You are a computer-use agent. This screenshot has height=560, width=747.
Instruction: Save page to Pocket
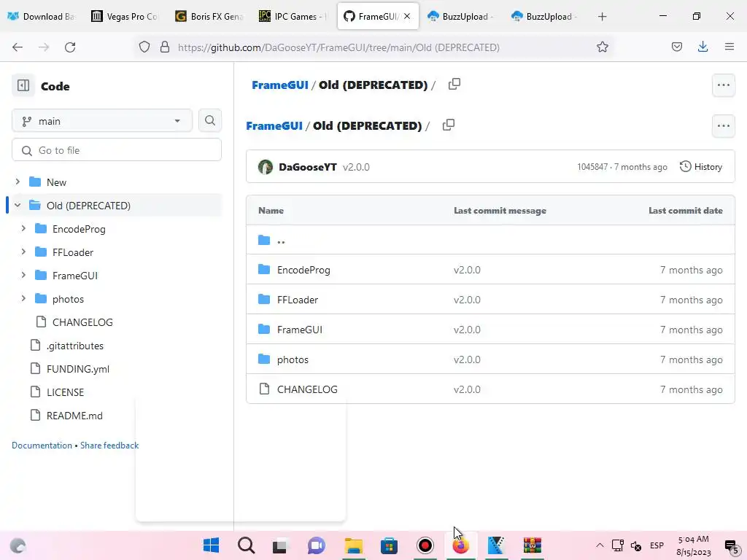(676, 47)
